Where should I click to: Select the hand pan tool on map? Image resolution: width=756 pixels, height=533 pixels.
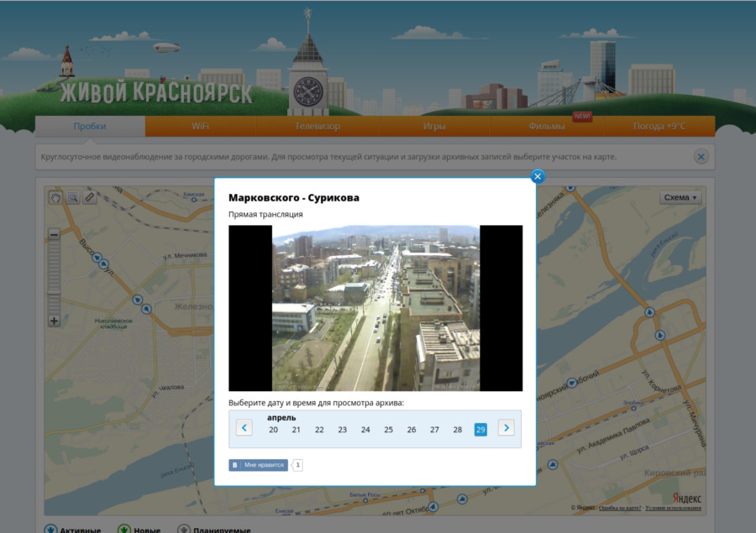[56, 198]
